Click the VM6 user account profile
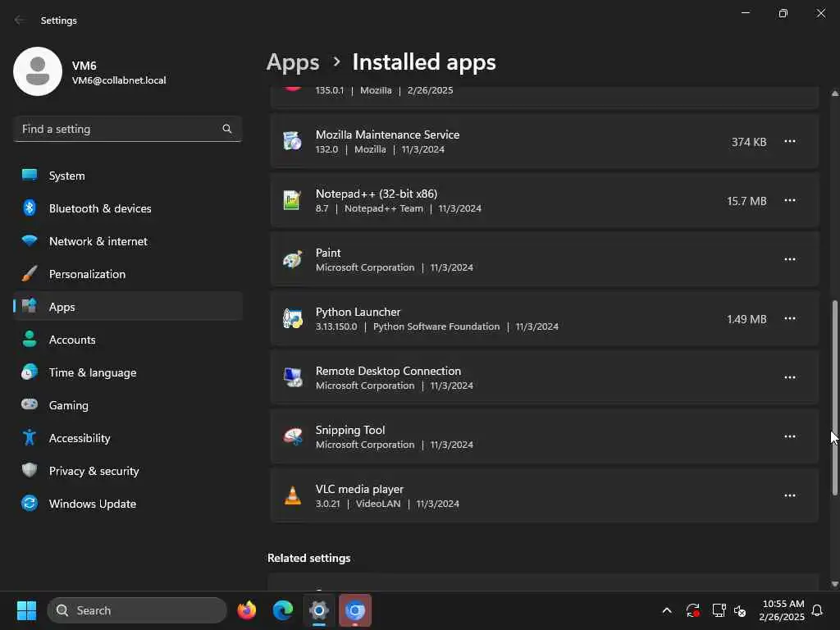 point(90,72)
